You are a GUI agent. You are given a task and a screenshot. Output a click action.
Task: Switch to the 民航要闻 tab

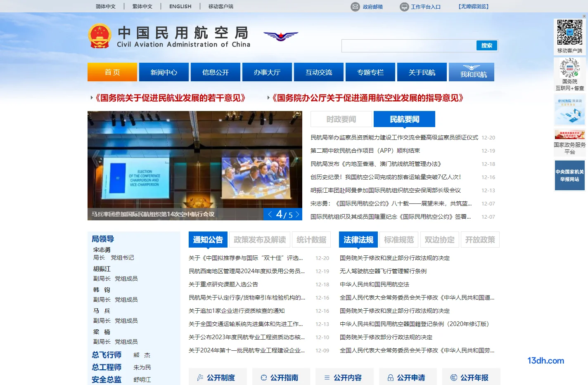[405, 119]
